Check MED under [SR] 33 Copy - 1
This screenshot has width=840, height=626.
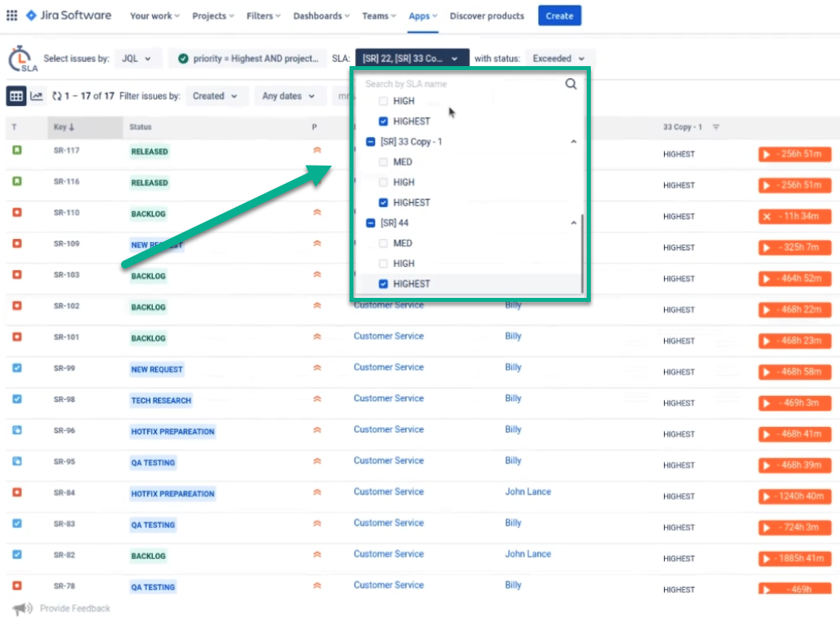tap(383, 162)
